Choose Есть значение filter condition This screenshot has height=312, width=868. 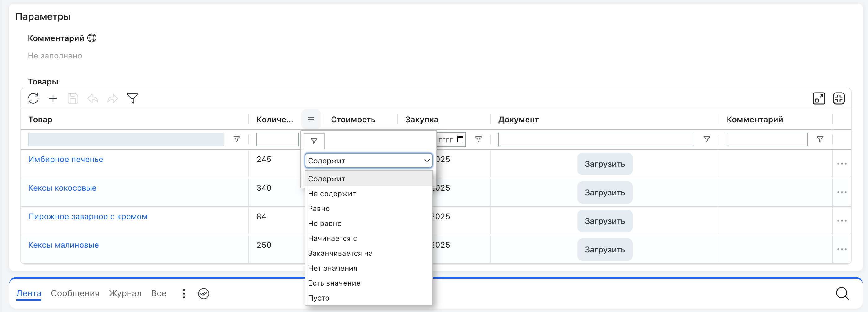click(369, 283)
